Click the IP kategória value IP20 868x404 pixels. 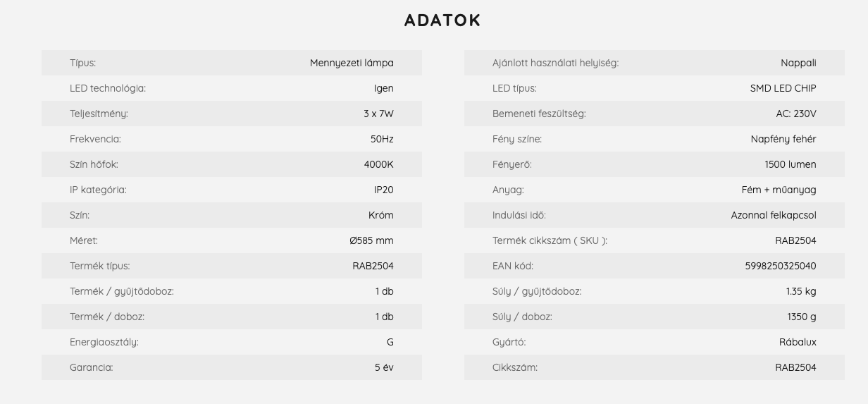384,190
